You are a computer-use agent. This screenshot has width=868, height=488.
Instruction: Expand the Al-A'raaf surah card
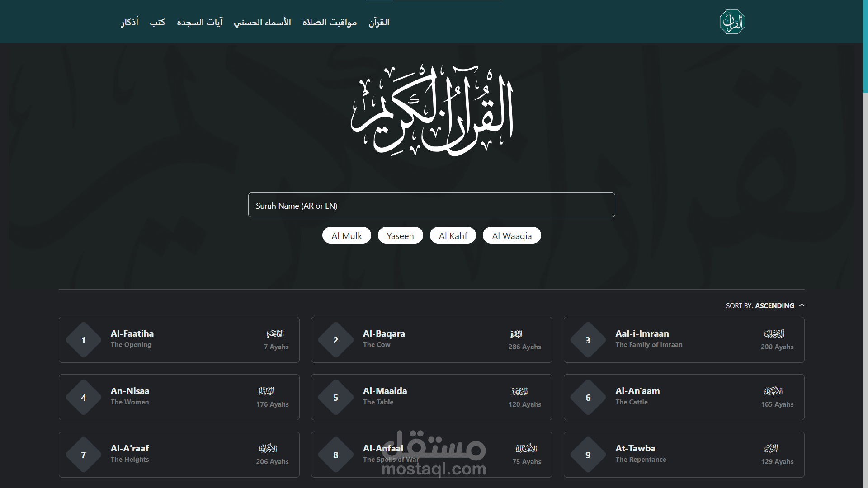pos(179,455)
